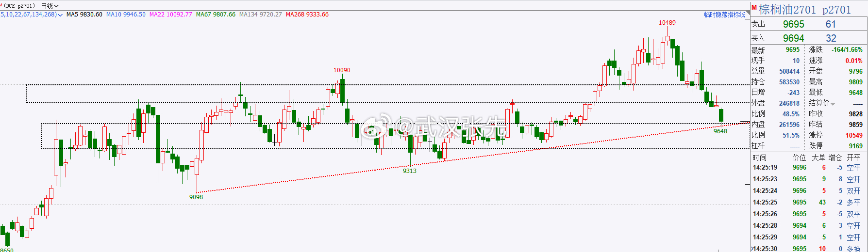Click the 10489 high price marker
This screenshot has width=868, height=252.
pyautogui.click(x=667, y=23)
